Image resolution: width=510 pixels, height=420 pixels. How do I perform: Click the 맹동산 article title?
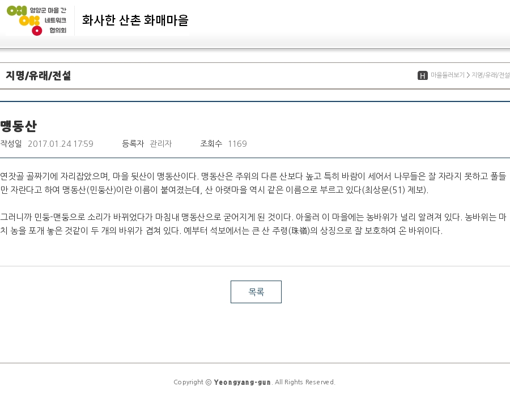(x=19, y=126)
